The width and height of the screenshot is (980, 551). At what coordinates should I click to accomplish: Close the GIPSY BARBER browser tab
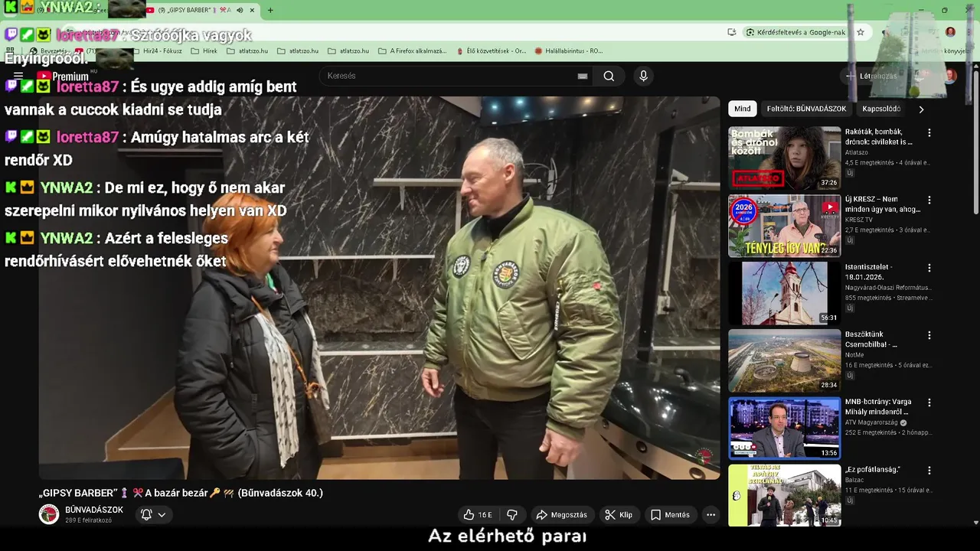tap(252, 10)
